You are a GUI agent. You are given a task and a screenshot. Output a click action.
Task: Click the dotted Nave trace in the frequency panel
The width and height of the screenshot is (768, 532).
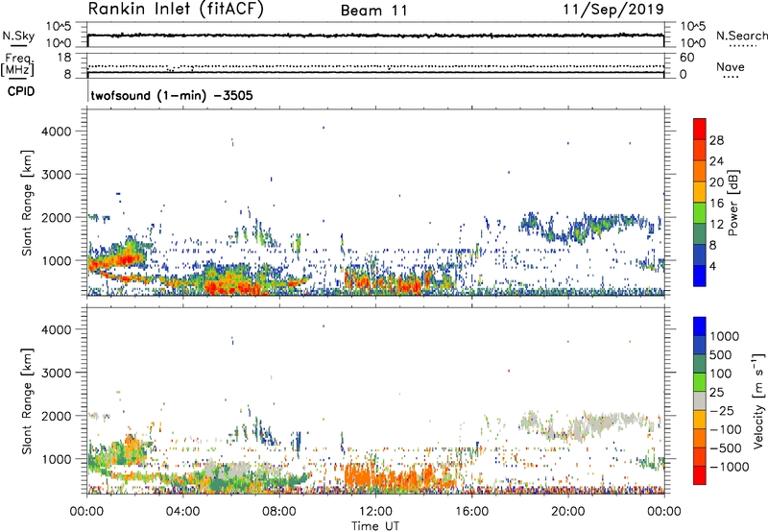click(x=375, y=66)
